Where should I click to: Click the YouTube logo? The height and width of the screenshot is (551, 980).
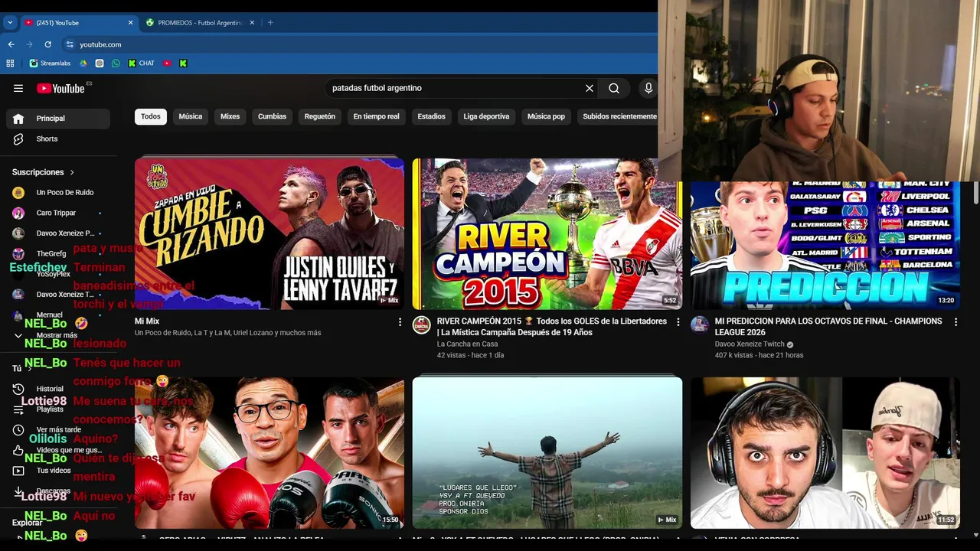(x=60, y=88)
